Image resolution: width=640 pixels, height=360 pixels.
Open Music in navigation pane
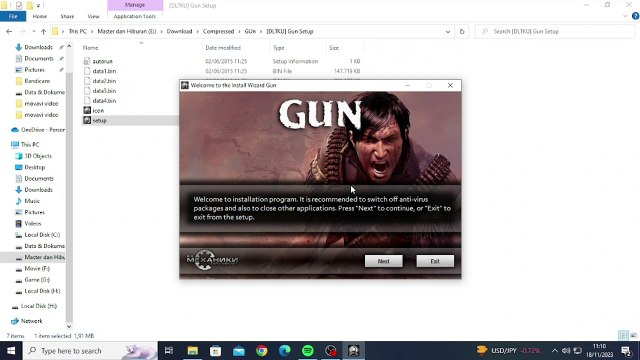32,201
